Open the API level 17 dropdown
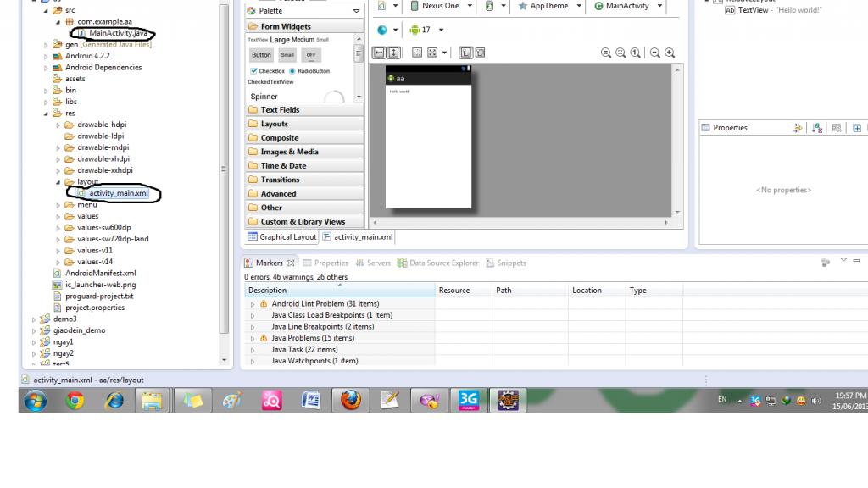868x488 pixels. click(x=441, y=30)
